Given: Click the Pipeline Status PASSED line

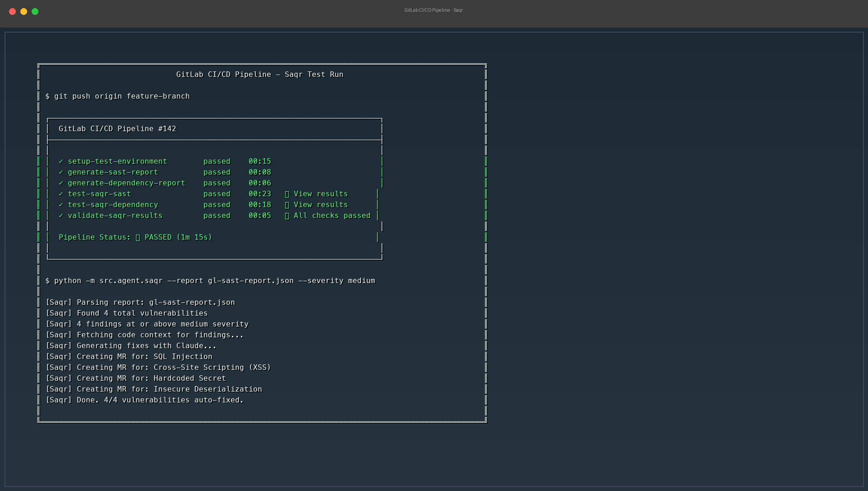Looking at the screenshot, I should pyautogui.click(x=135, y=237).
